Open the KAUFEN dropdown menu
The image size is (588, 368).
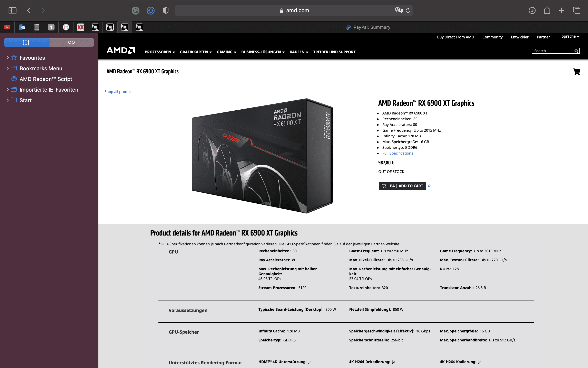pyautogui.click(x=299, y=52)
